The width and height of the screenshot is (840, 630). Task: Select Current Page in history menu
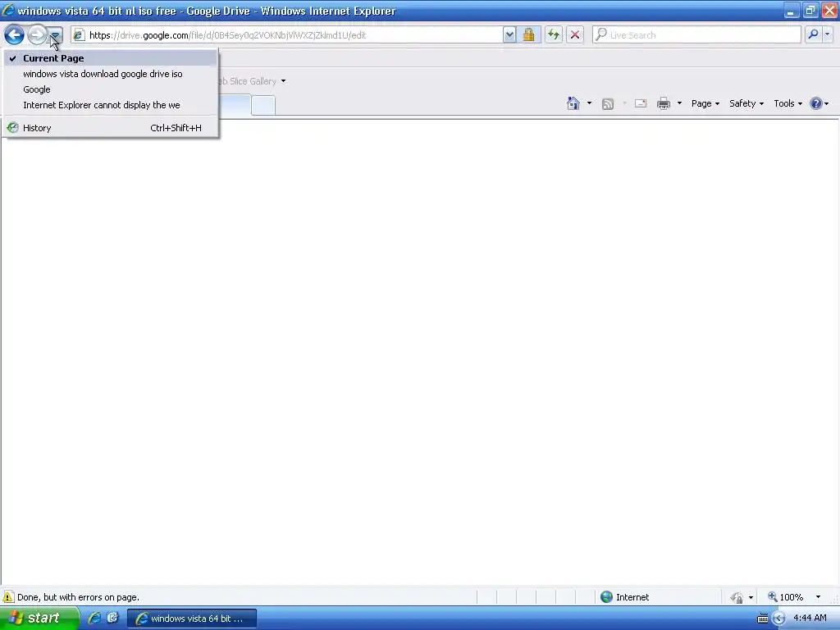pos(111,58)
